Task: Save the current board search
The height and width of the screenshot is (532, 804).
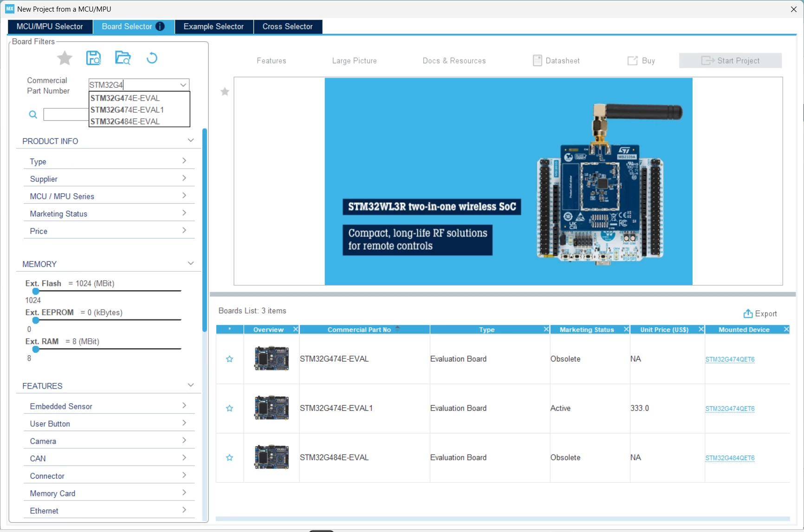Action: [93, 58]
